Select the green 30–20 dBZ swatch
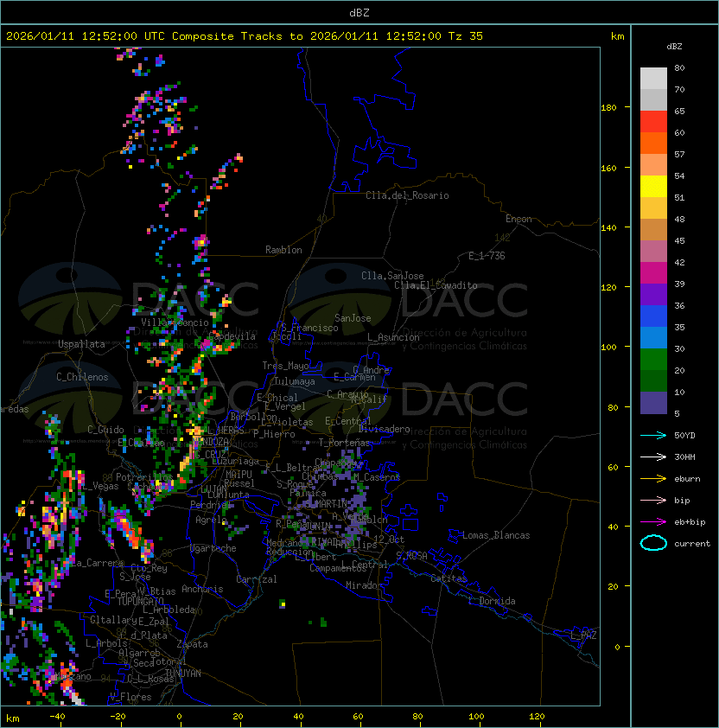This screenshot has width=719, height=728. 653,359
